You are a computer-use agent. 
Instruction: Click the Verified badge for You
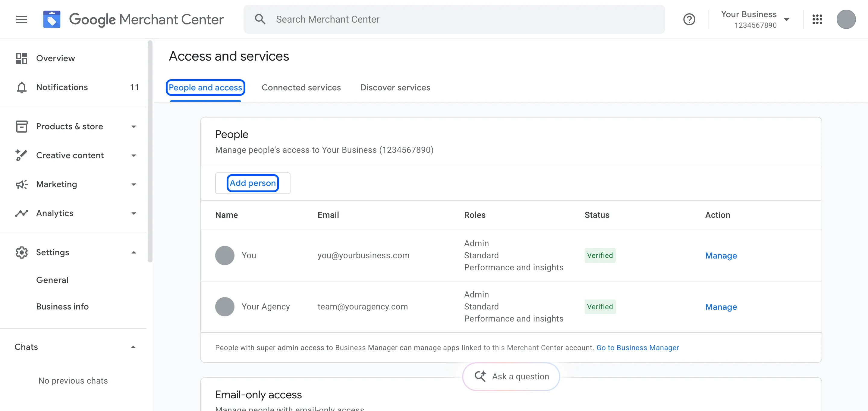pyautogui.click(x=600, y=255)
